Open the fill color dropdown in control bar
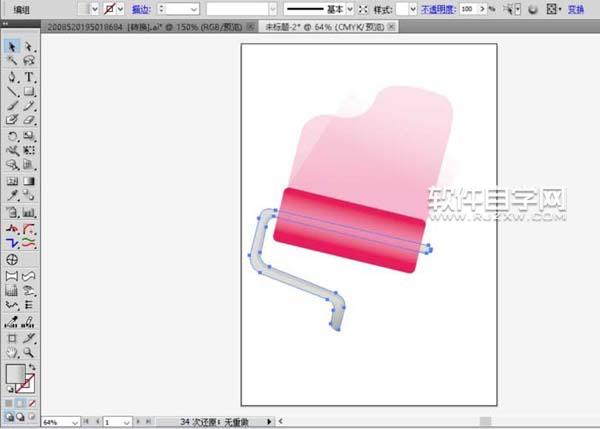This screenshot has width=600, height=429. click(95, 9)
